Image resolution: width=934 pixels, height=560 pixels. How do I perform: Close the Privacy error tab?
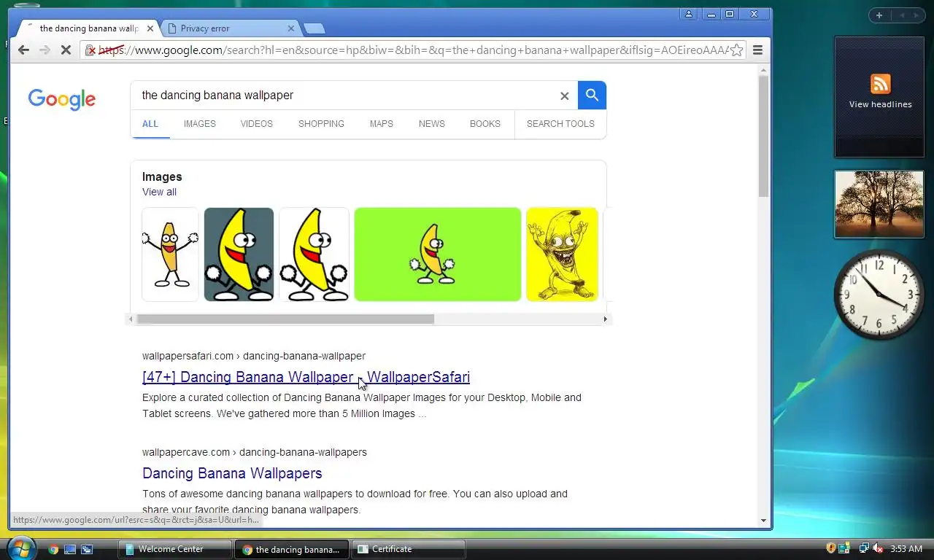291,28
